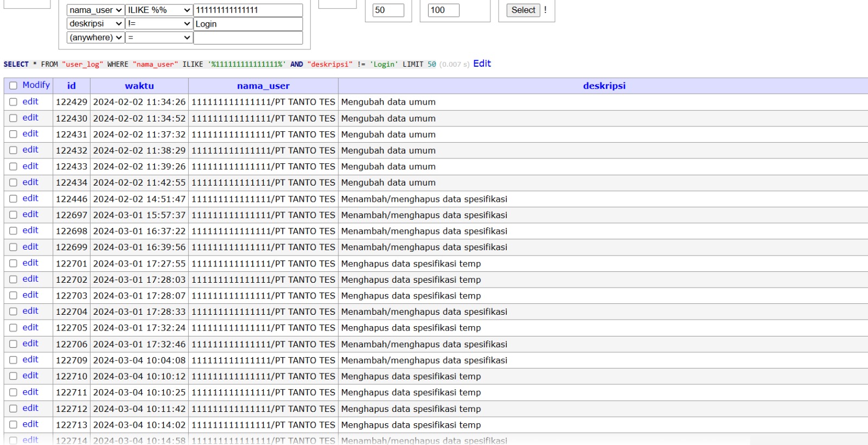Open the nama_user column dropdown
The width and height of the screenshot is (868, 445).
95,10
